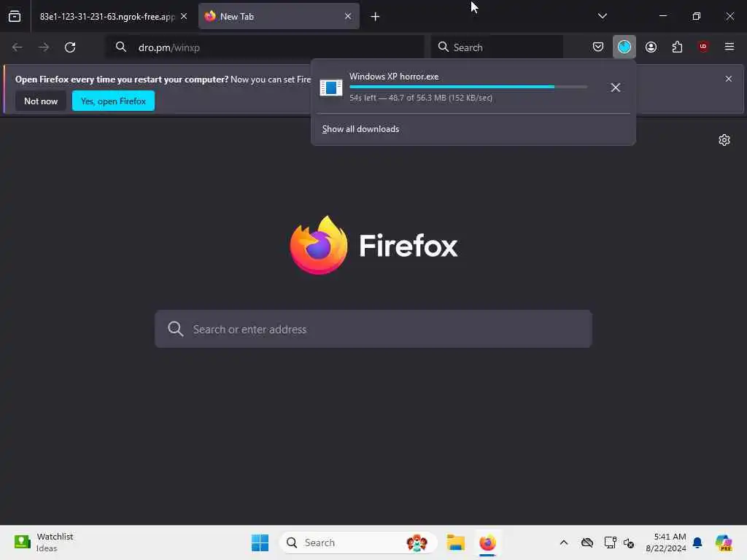Go forward one page
The image size is (747, 560).
point(43,47)
